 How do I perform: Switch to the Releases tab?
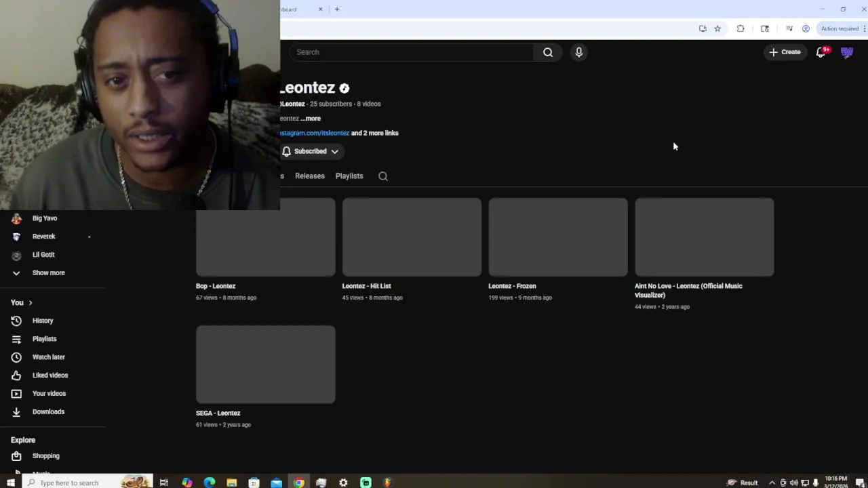[x=310, y=176]
